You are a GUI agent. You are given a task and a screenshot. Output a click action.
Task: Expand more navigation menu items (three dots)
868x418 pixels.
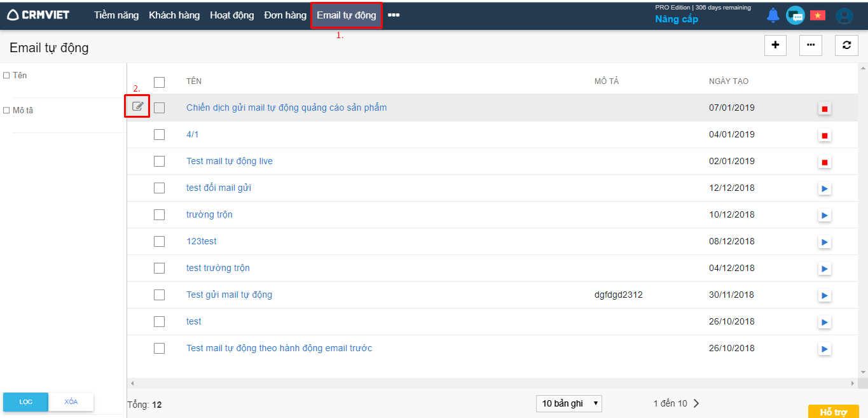[394, 15]
